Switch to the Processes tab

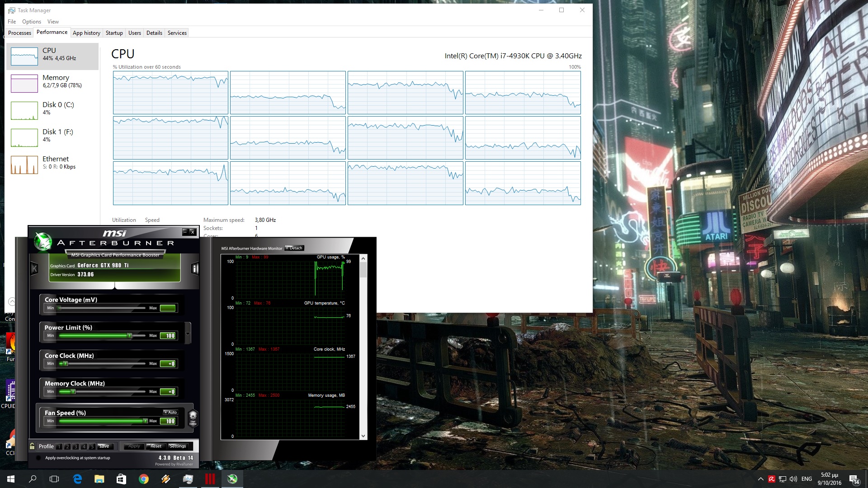(19, 33)
